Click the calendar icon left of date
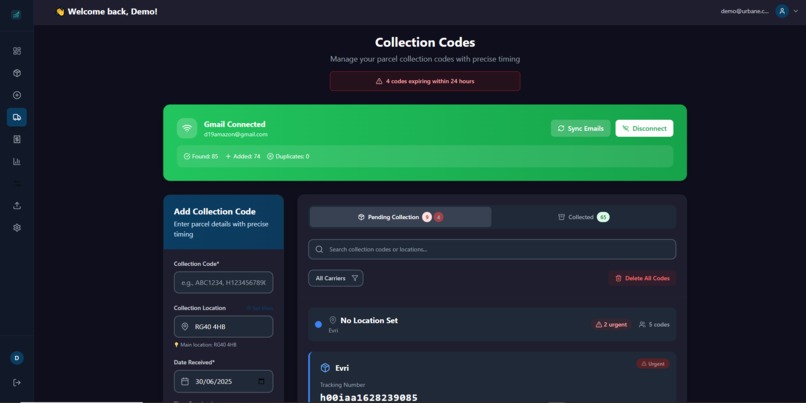806x403 pixels. pyautogui.click(x=185, y=381)
